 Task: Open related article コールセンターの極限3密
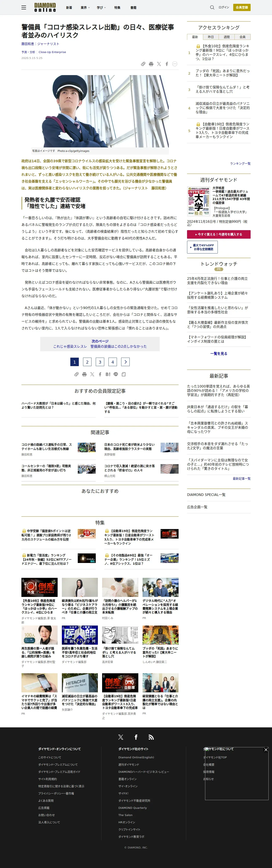46,468
